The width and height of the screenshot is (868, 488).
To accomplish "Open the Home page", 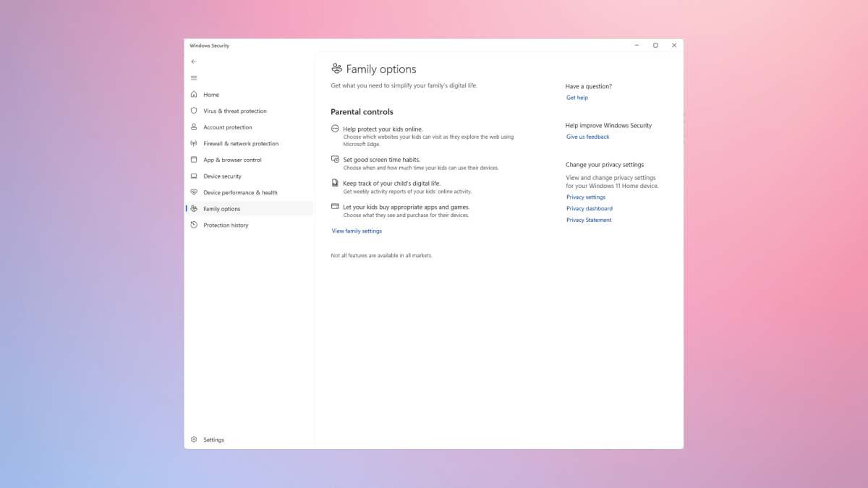I will click(x=249, y=95).
